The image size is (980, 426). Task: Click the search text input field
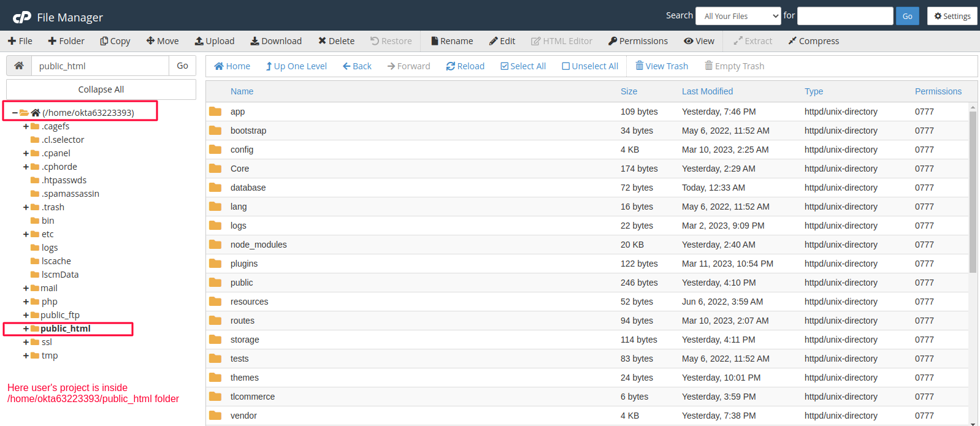[x=844, y=16]
